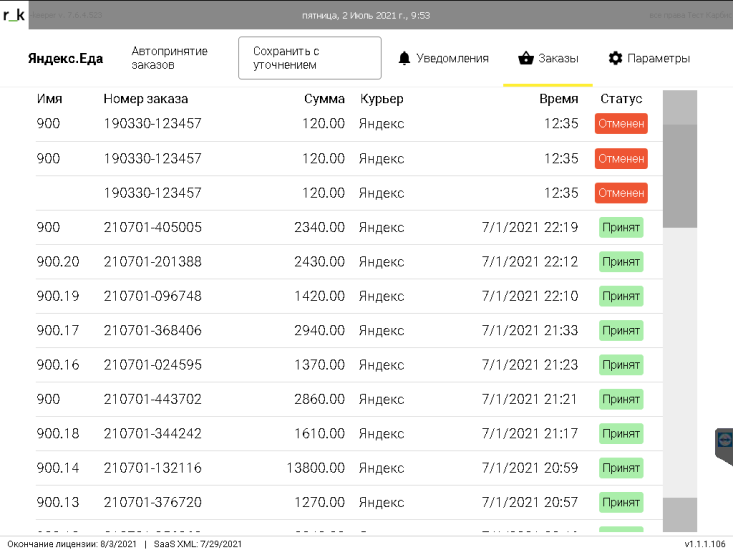This screenshot has height=550, width=733.
Task: Click the dark side-panel icon at the right edge
Action: (724, 446)
